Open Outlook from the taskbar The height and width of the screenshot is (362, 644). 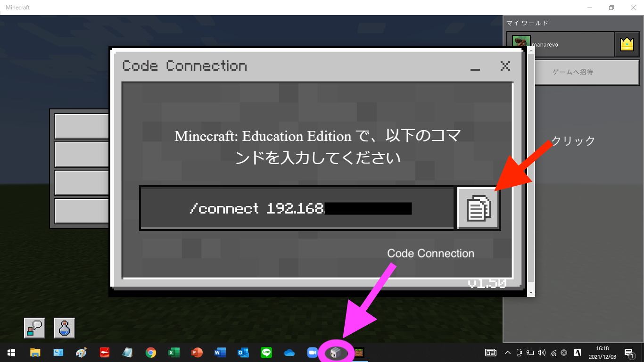[243, 352]
